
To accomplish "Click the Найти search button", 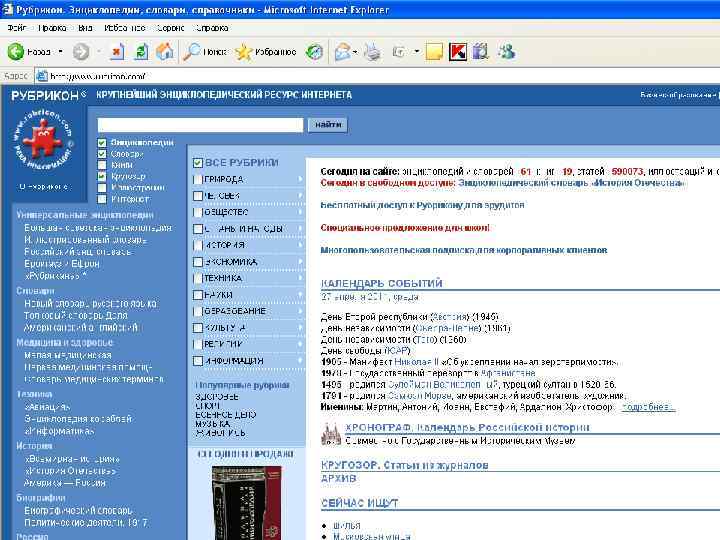I will (328, 124).
